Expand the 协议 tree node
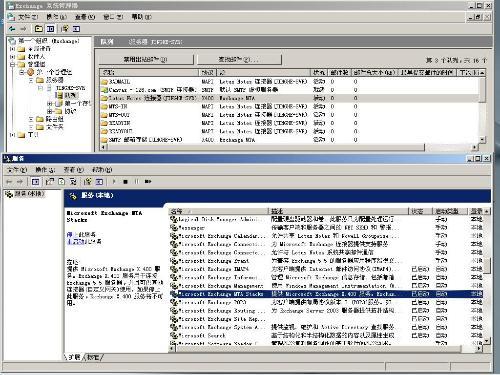 50,111
